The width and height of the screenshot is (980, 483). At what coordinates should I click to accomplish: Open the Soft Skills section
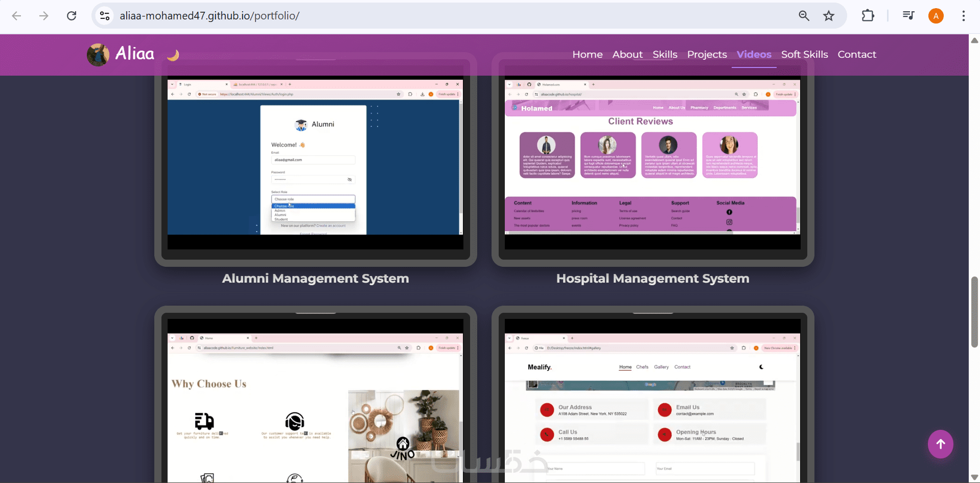tap(805, 54)
